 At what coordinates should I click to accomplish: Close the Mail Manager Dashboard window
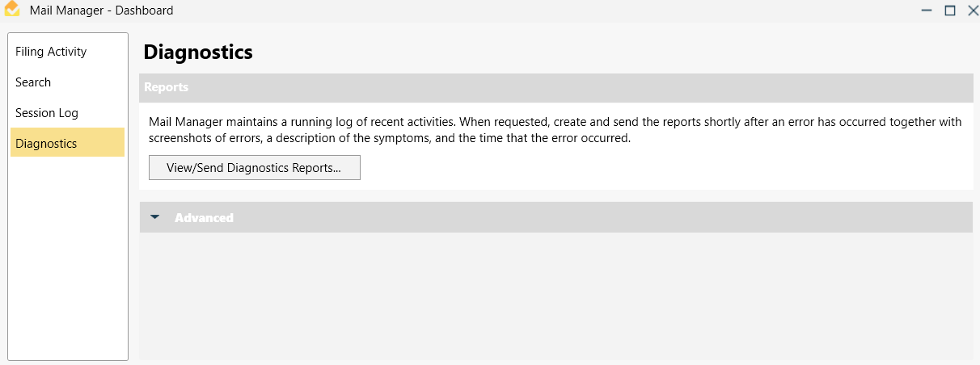click(x=973, y=10)
